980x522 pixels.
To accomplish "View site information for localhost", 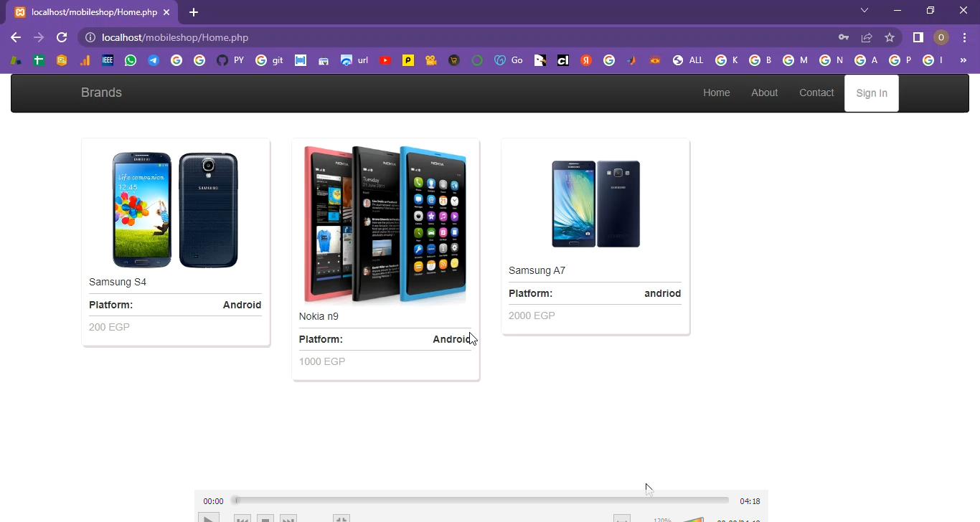I will coord(90,37).
